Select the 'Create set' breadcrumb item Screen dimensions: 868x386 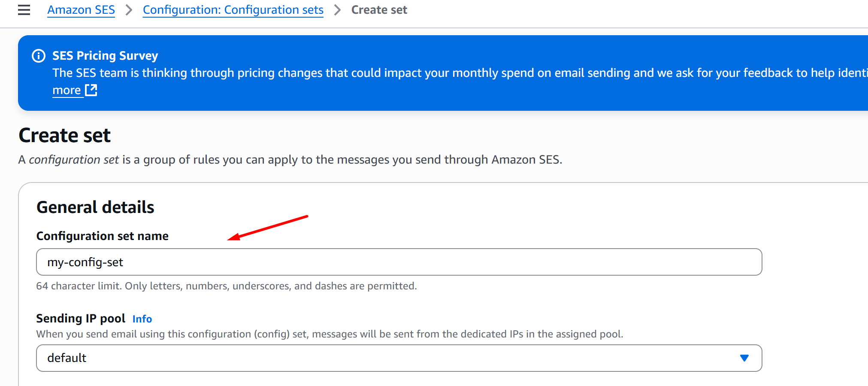[379, 10]
